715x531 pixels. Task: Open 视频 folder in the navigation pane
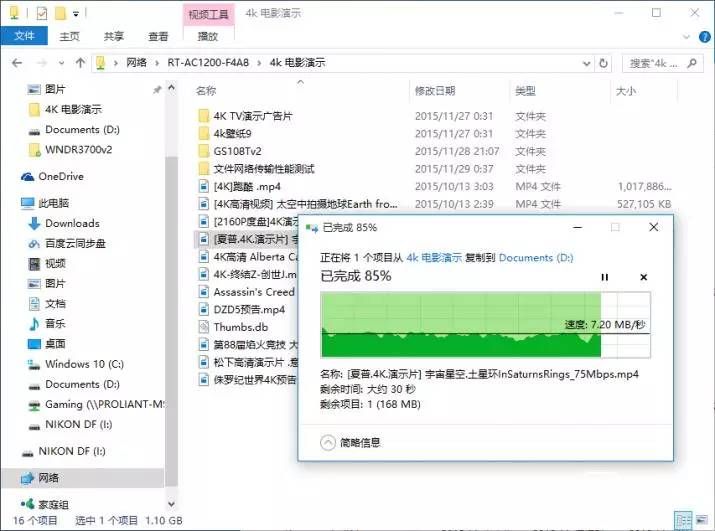(x=55, y=263)
